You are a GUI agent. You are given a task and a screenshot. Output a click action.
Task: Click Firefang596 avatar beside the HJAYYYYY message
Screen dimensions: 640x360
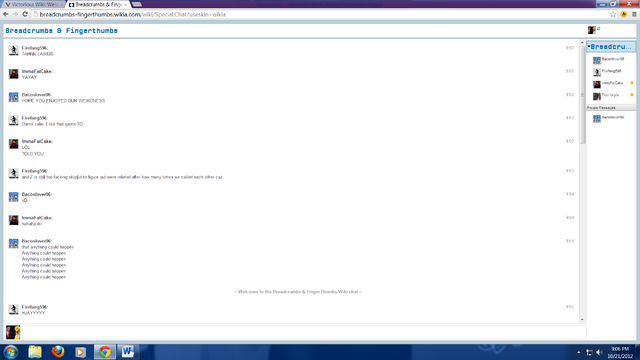(x=13, y=309)
